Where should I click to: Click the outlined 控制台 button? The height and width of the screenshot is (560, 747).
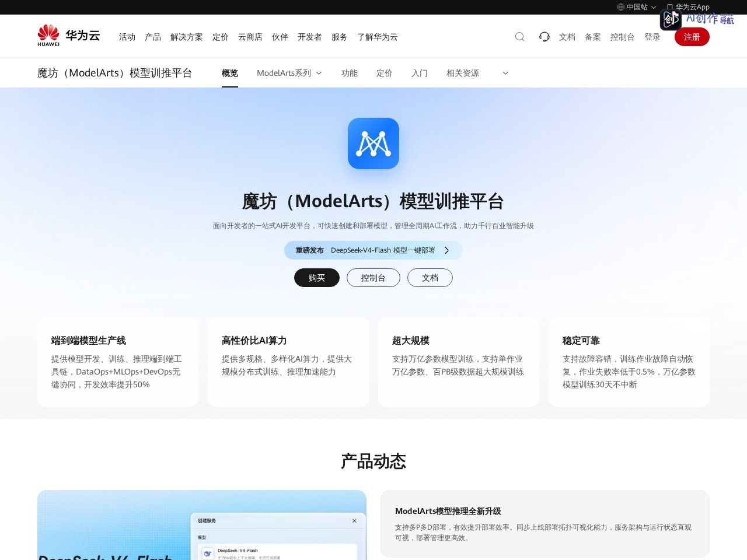[373, 278]
